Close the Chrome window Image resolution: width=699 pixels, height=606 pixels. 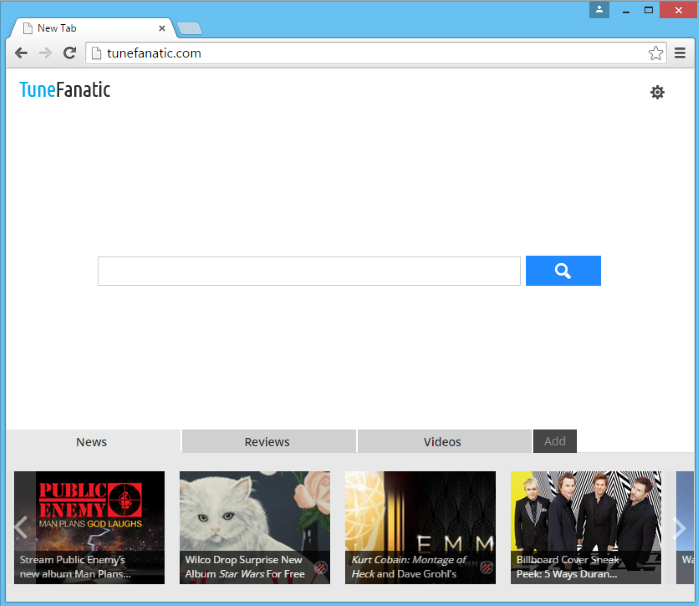pos(678,10)
